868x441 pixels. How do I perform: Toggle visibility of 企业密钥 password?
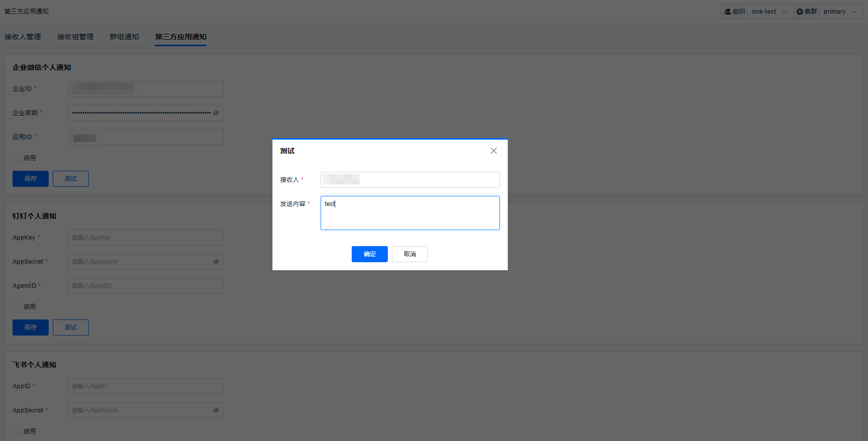[216, 113]
